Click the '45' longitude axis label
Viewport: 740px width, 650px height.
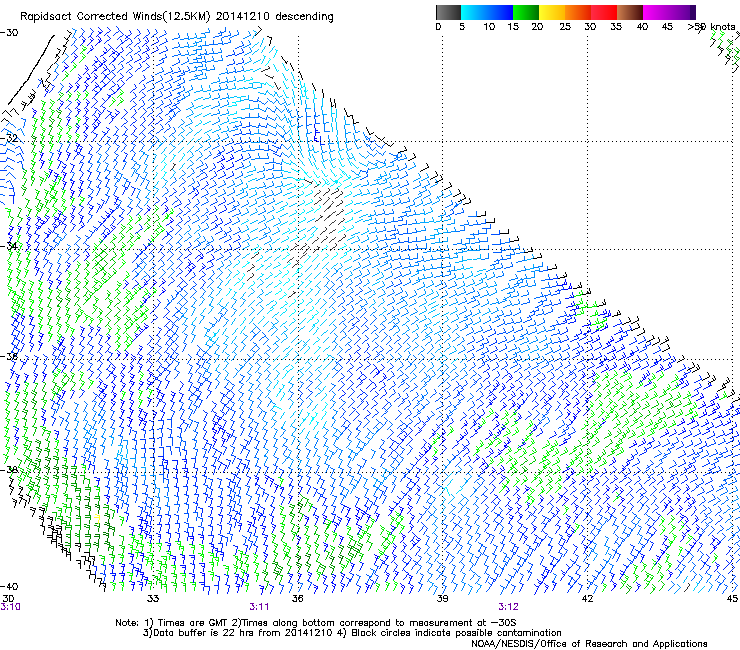[732, 599]
